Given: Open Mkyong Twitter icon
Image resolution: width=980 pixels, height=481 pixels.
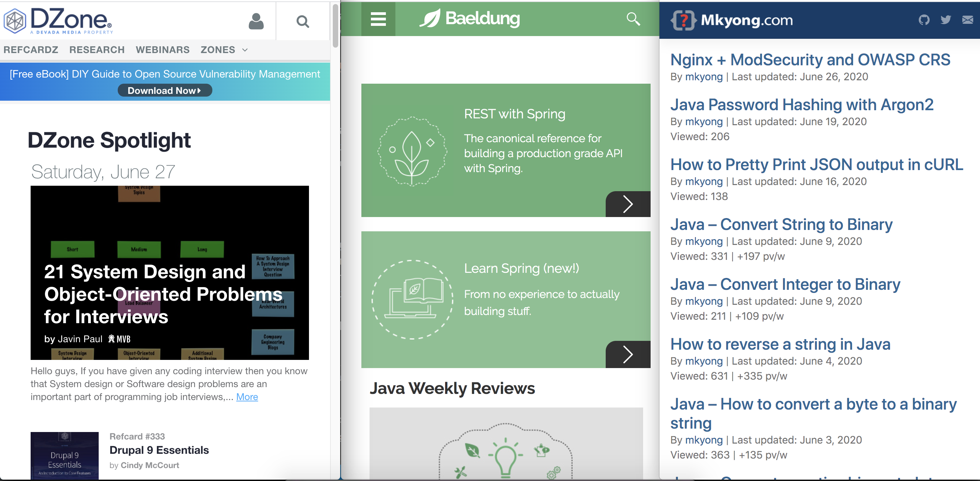Looking at the screenshot, I should 946,20.
